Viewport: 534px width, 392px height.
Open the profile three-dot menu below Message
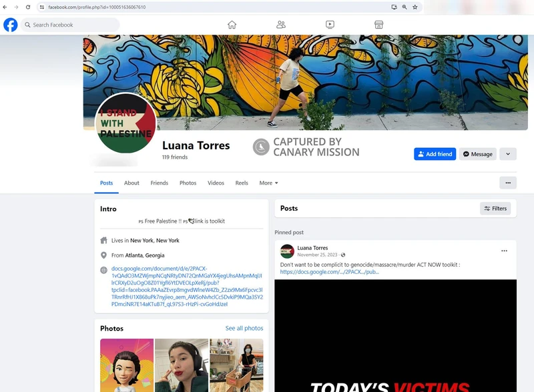[x=507, y=183]
